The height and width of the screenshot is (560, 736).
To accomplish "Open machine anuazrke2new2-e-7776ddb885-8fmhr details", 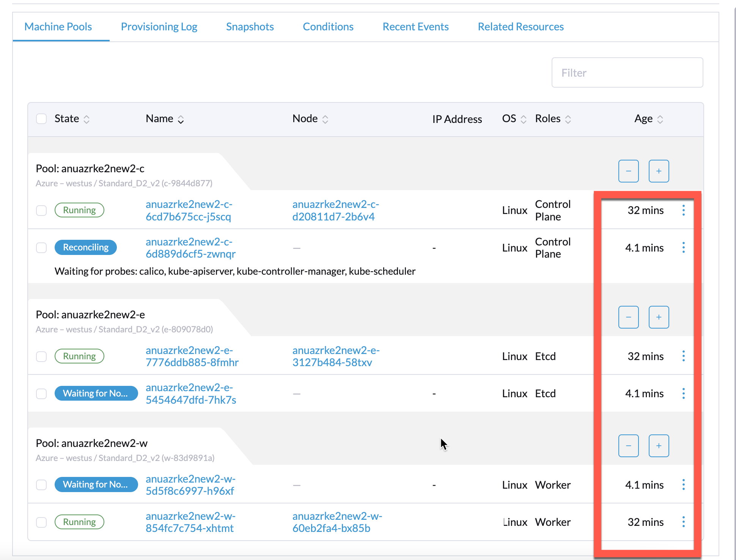I will pyautogui.click(x=192, y=356).
